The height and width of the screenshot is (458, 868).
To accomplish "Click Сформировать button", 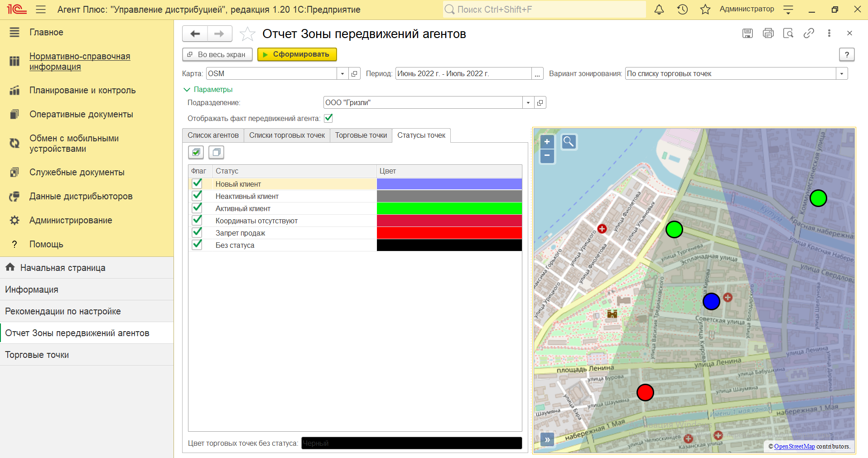I will click(x=297, y=54).
